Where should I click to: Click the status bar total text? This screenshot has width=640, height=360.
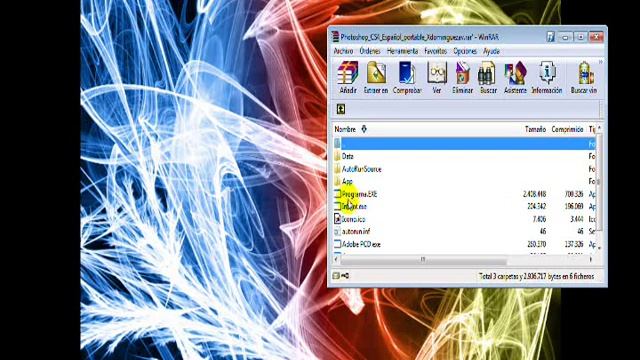point(536,276)
